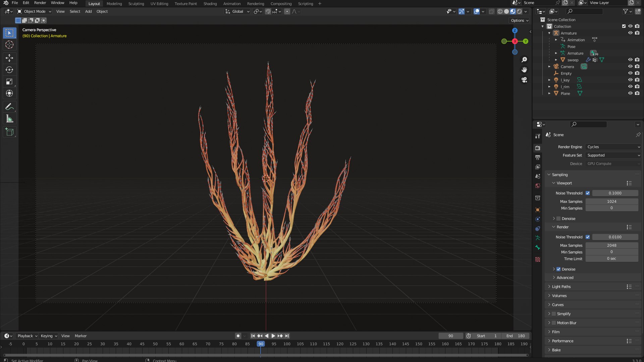Click the play animation button

pos(273,336)
